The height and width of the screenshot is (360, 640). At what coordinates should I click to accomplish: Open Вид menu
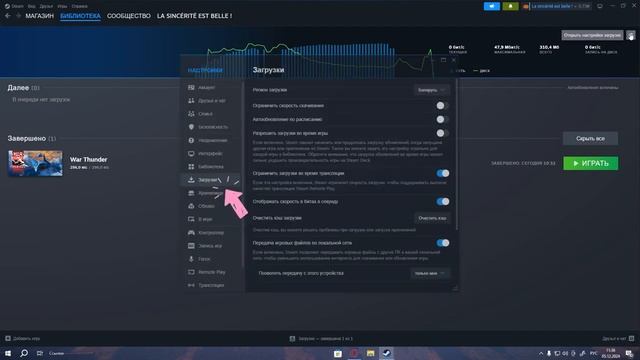31,6
